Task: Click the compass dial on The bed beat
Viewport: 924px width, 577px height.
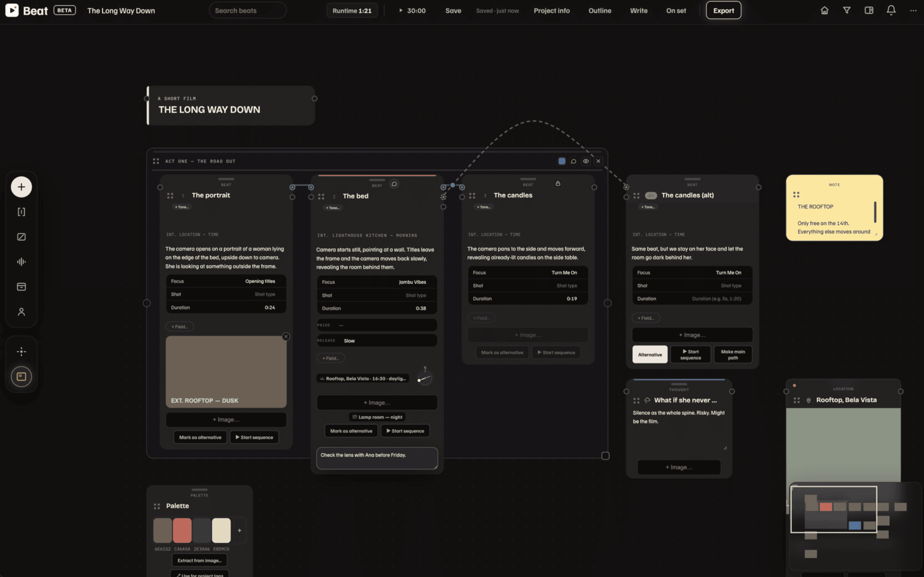Action: click(425, 378)
